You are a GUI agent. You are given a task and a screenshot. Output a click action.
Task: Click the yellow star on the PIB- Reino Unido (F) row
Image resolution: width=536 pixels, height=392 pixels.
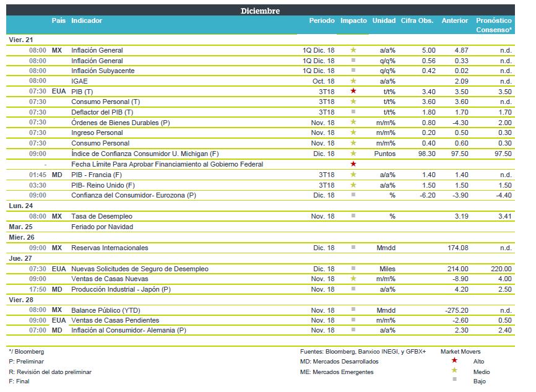(353, 185)
